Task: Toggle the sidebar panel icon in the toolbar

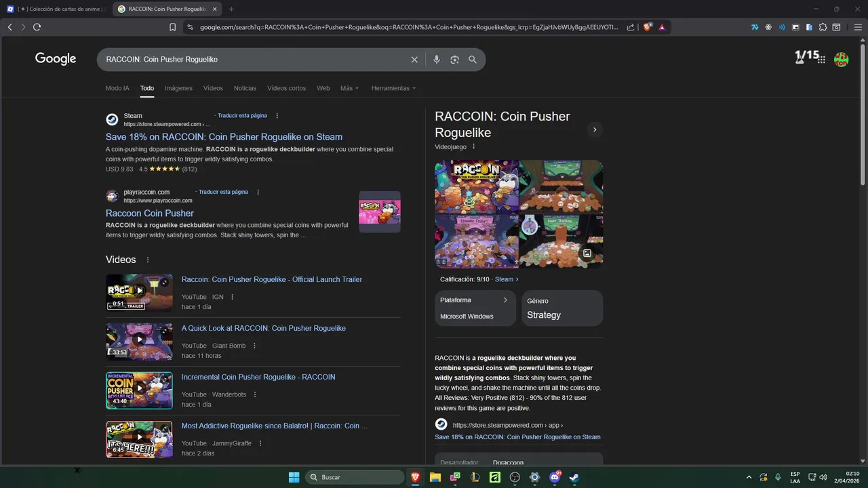Action: tap(836, 27)
